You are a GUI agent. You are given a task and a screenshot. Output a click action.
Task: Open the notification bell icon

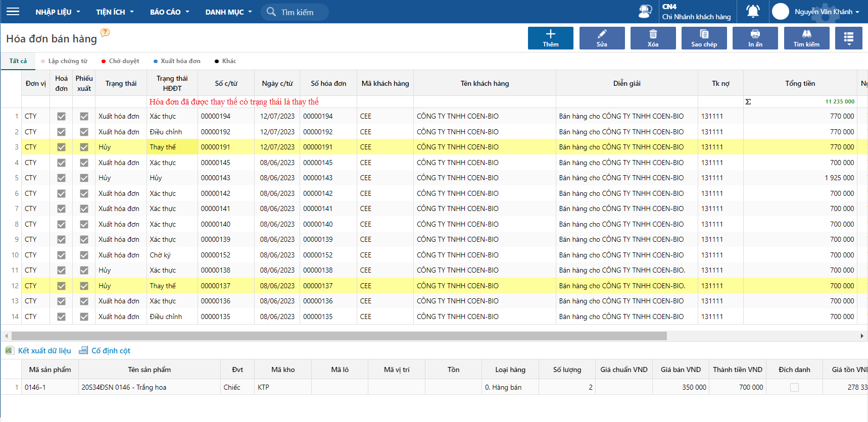click(753, 11)
